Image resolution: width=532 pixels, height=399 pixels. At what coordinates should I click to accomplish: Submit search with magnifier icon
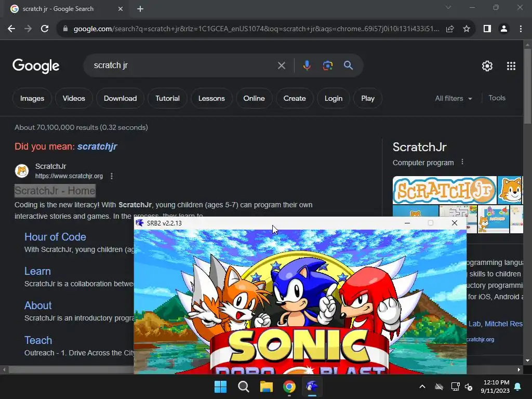click(348, 65)
